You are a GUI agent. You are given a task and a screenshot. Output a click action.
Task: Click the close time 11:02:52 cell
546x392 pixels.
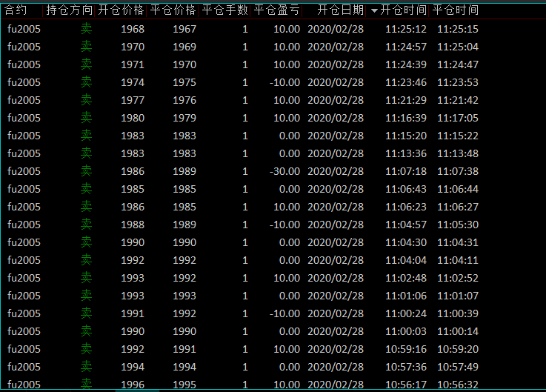(458, 278)
